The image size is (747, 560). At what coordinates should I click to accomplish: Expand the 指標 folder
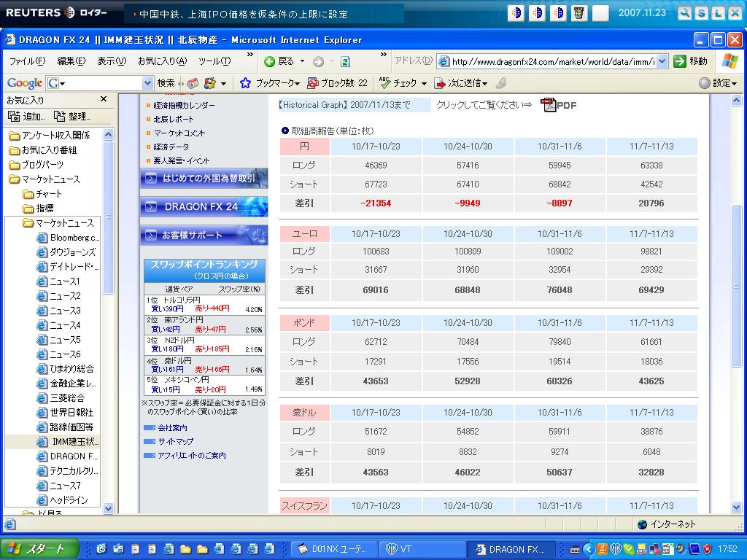38,208
